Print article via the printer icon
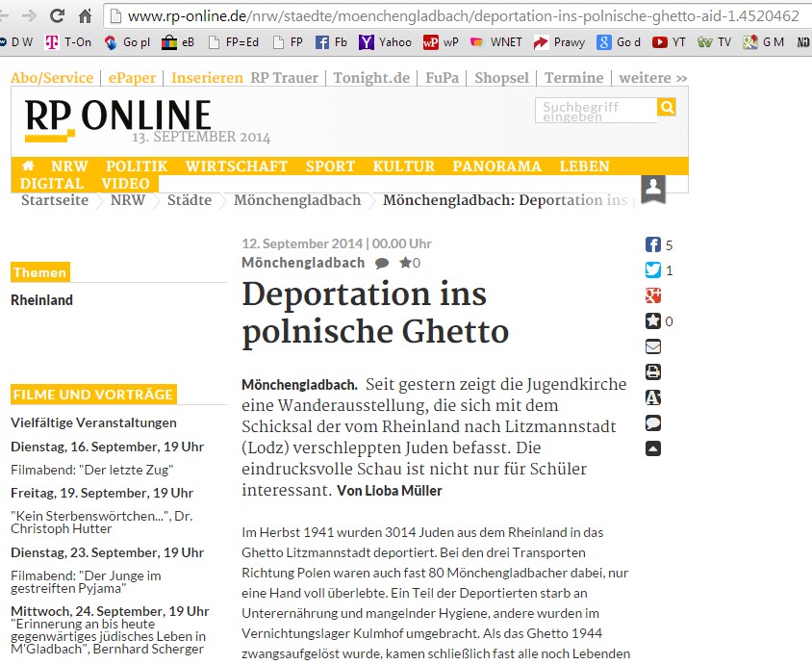This screenshot has height=665, width=812. (x=653, y=371)
